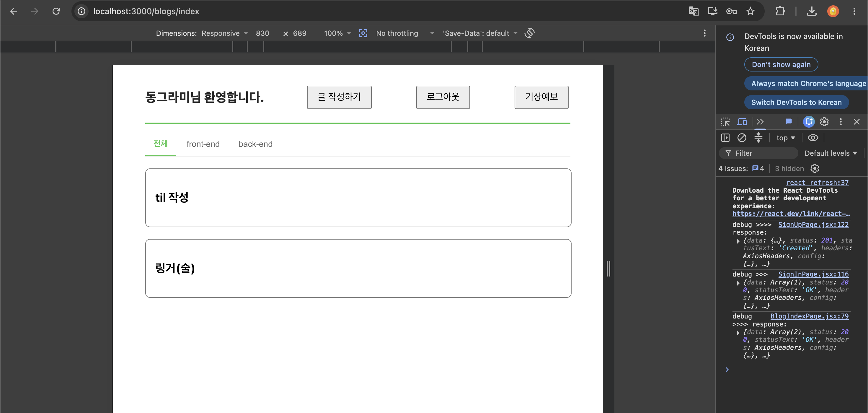The width and height of the screenshot is (868, 413).
Task: Open the Downloads icon
Action: pos(812,11)
